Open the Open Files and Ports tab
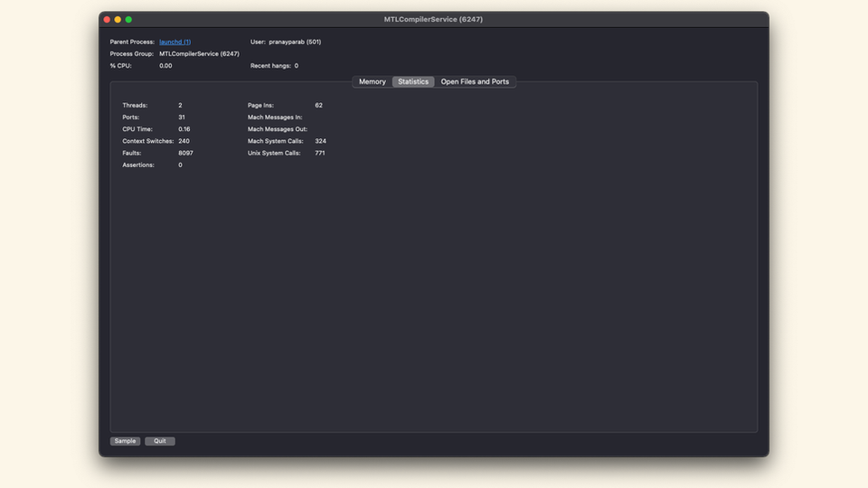Image resolution: width=868 pixels, height=488 pixels. [475, 82]
